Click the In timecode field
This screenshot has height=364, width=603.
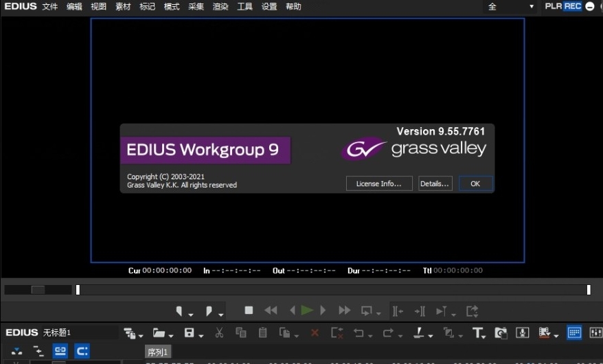236,271
